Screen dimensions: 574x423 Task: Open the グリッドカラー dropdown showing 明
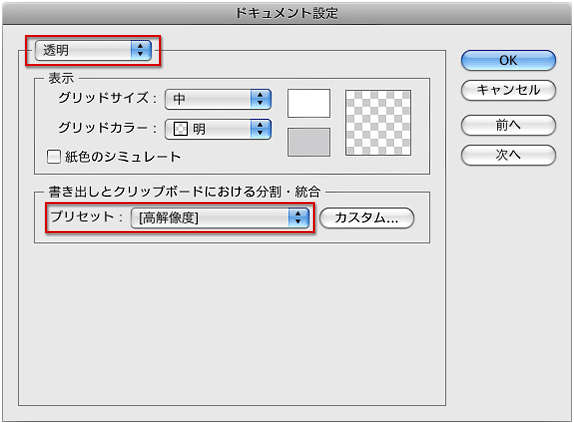coord(218,129)
